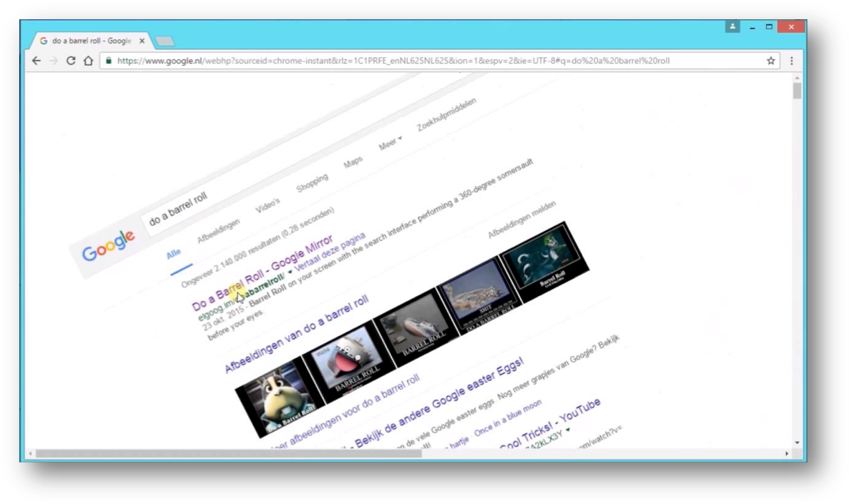The width and height of the screenshot is (849, 504).
Task: Click 'Vertaal deze pagina' link
Action: coord(330,252)
